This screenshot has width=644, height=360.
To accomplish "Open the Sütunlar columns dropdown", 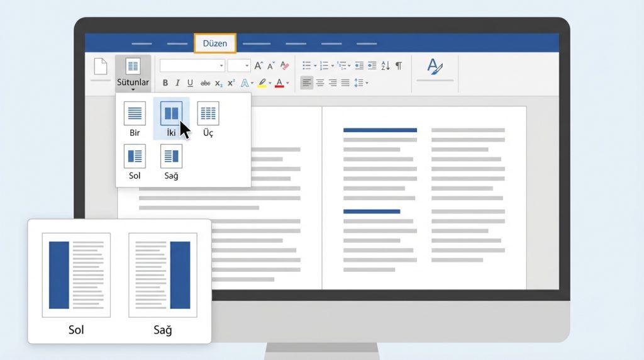I will [133, 73].
